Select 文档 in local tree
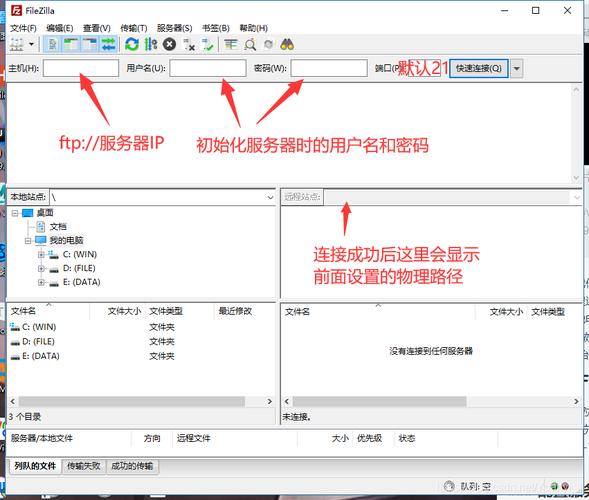 pos(58,227)
